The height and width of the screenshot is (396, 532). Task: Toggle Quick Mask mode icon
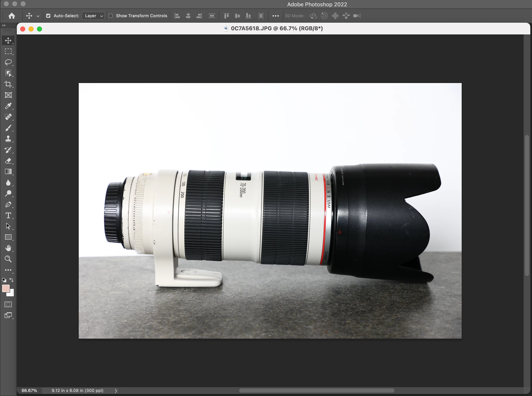(8, 304)
